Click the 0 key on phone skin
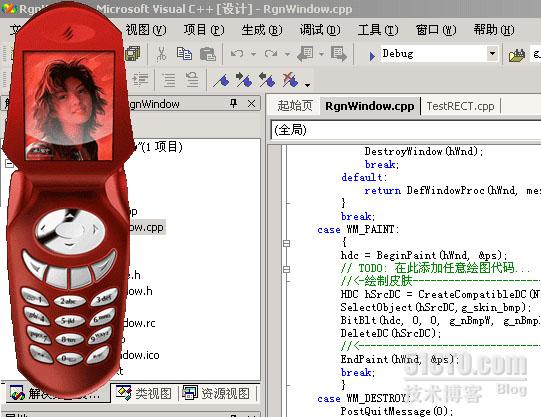Image resolution: width=541 pixels, height=417 pixels. pyautogui.click(x=68, y=359)
